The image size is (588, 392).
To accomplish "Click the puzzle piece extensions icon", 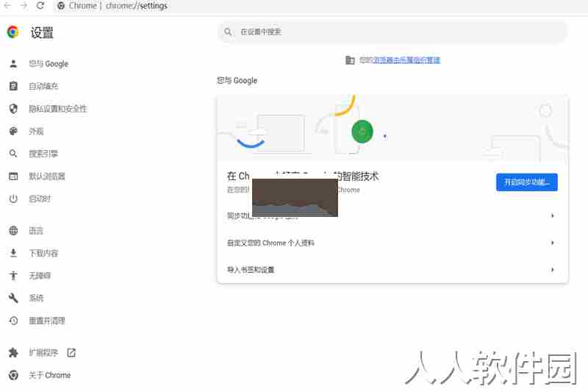I will 13,352.
